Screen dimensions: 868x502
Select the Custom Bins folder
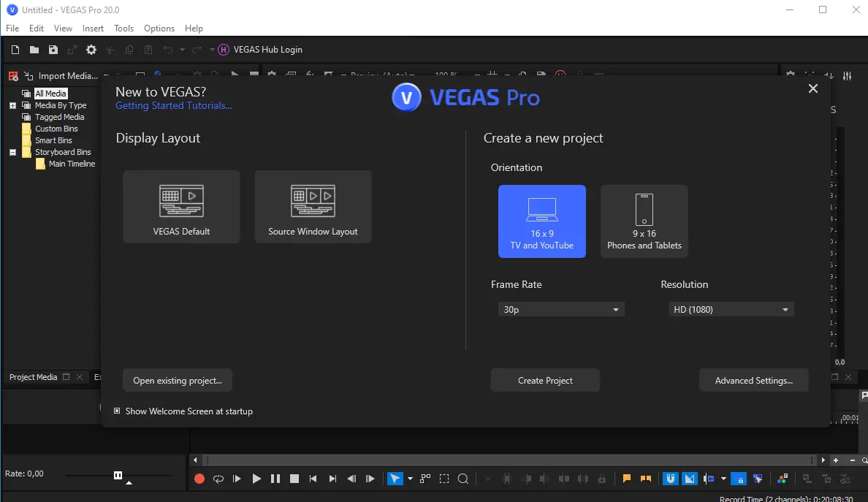56,129
